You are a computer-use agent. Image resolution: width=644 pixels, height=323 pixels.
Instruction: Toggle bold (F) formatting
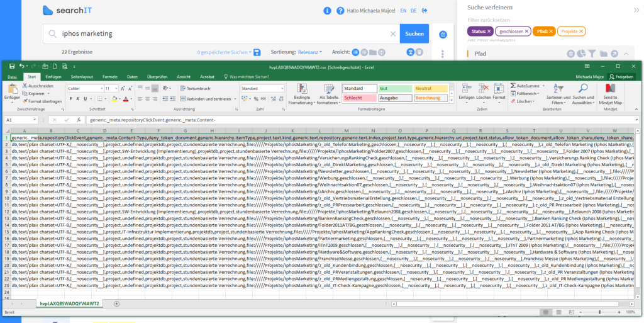pyautogui.click(x=70, y=99)
